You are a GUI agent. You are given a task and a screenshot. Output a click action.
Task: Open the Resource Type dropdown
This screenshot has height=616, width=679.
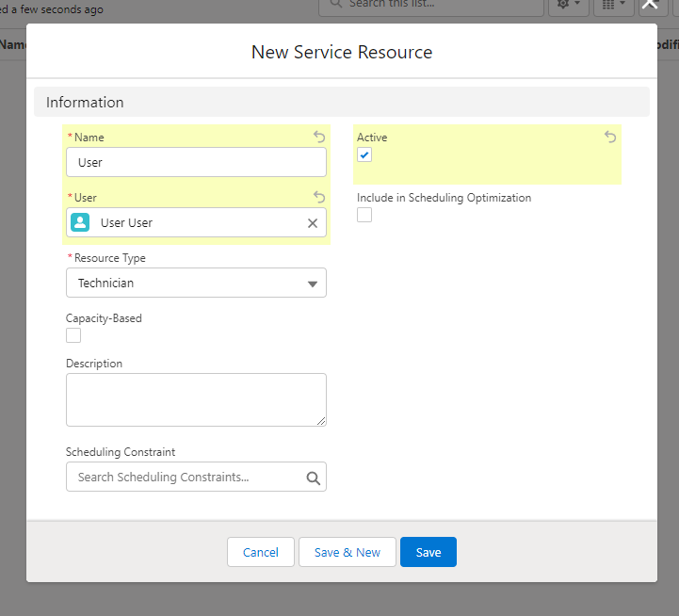196,283
